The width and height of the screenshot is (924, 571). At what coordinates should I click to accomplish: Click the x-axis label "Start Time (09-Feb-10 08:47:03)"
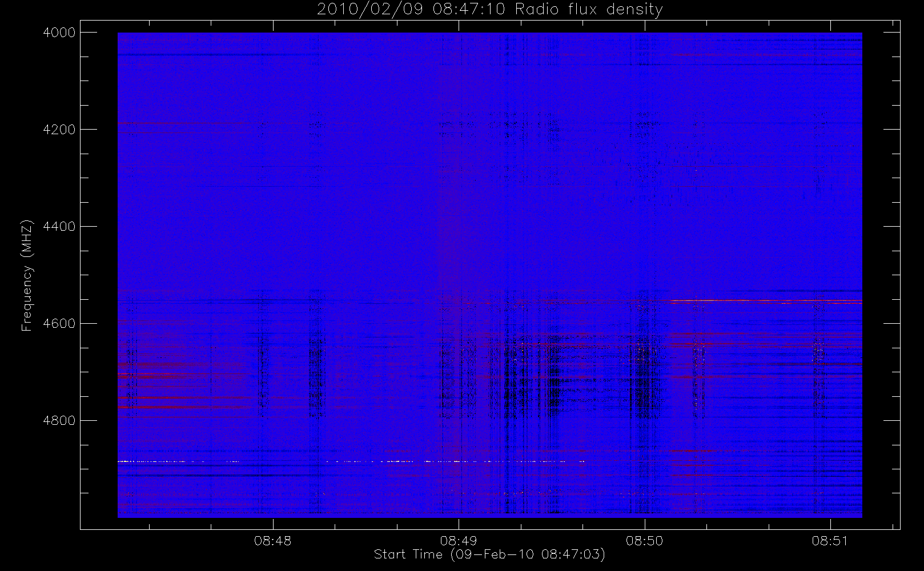click(489, 554)
